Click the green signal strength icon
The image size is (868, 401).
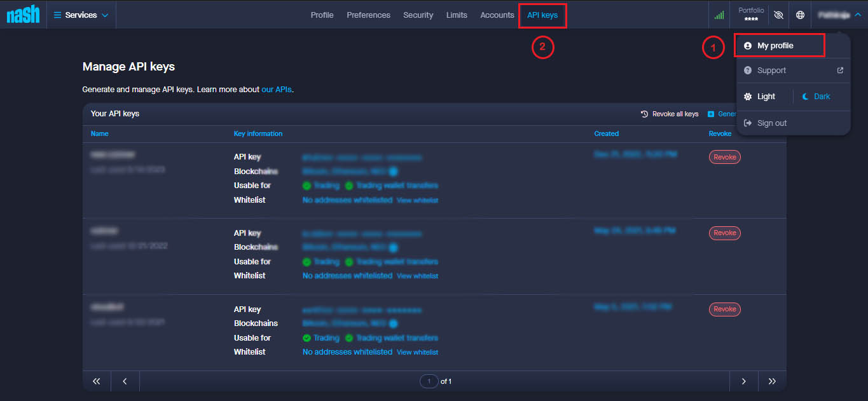(719, 15)
